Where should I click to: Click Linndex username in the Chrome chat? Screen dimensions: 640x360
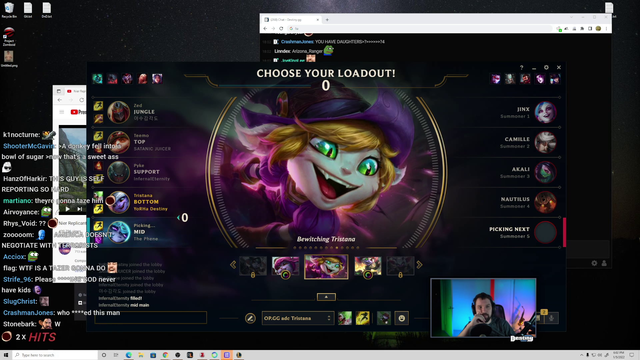click(x=282, y=51)
